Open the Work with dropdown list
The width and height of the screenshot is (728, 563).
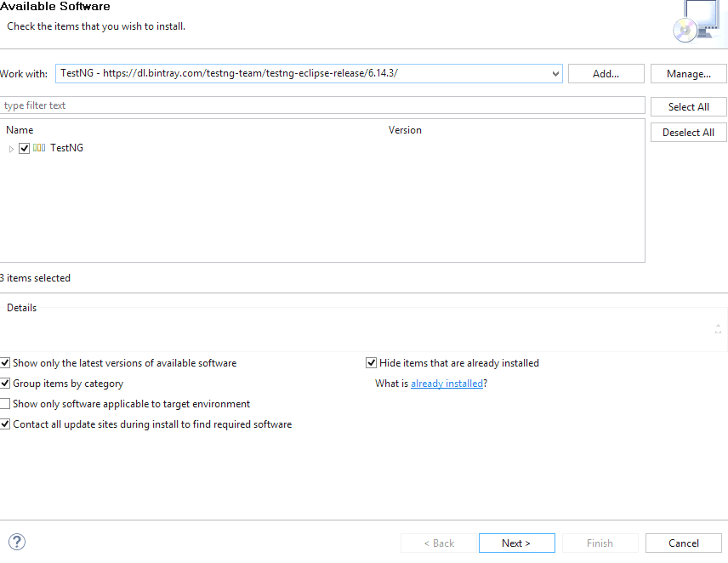[x=555, y=73]
